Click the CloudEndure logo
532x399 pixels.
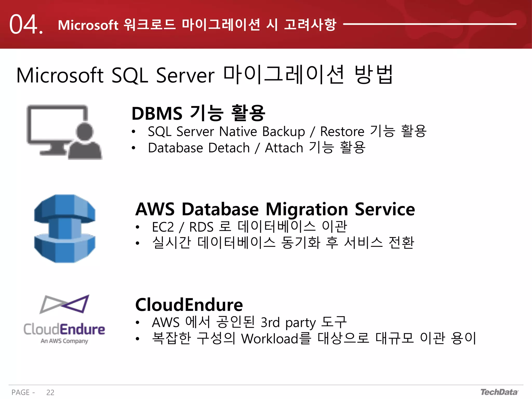click(x=64, y=320)
